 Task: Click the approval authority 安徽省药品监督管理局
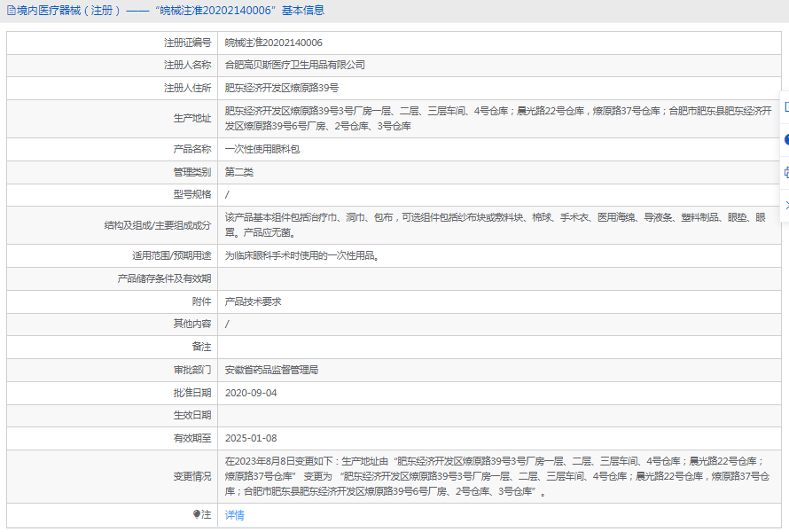(x=271, y=370)
